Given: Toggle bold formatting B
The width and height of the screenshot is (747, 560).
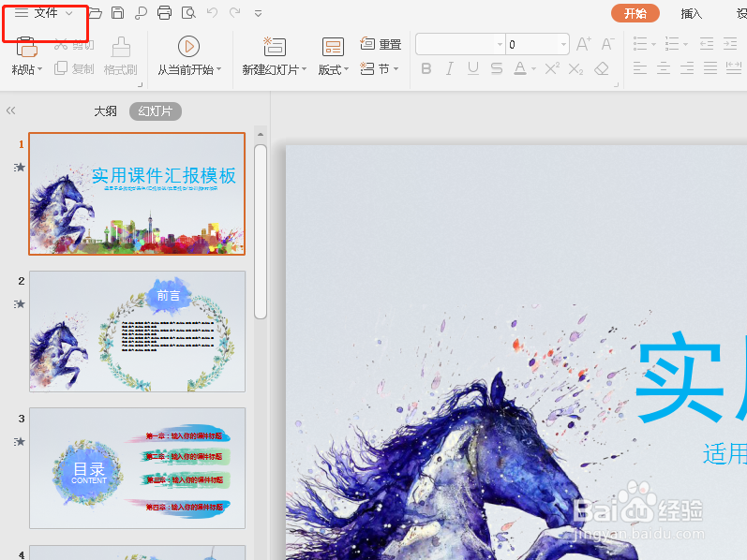Looking at the screenshot, I should point(426,69).
